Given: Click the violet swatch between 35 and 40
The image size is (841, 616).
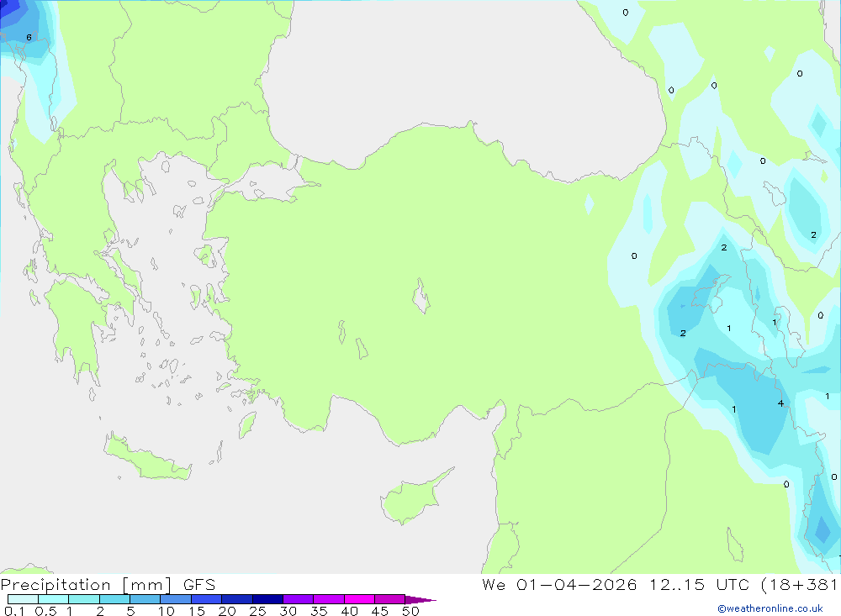Looking at the screenshot, I should coord(329,599).
